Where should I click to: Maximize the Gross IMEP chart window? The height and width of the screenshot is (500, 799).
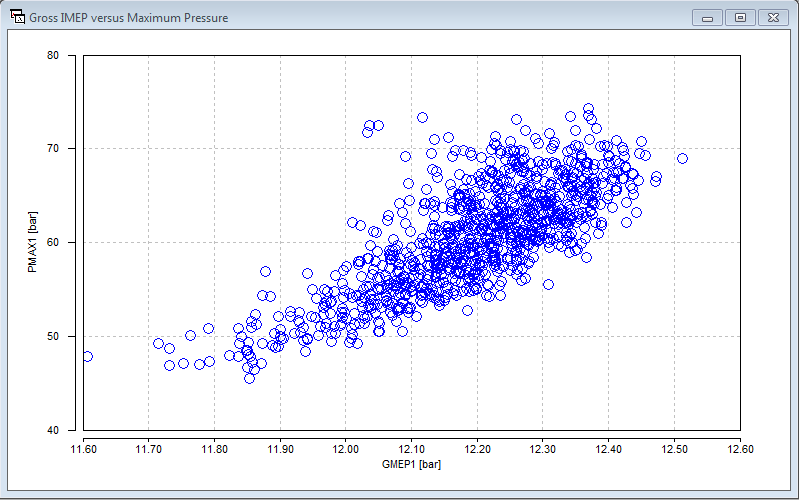tap(740, 17)
